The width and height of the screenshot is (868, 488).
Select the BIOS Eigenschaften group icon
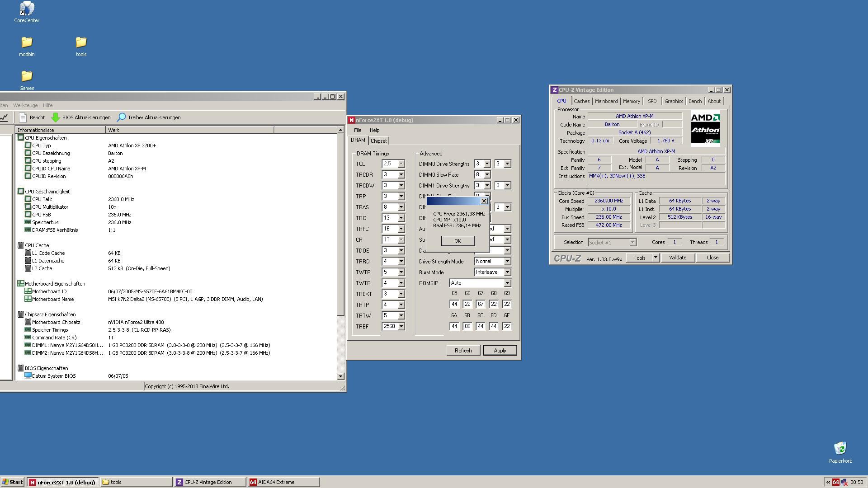point(21,368)
